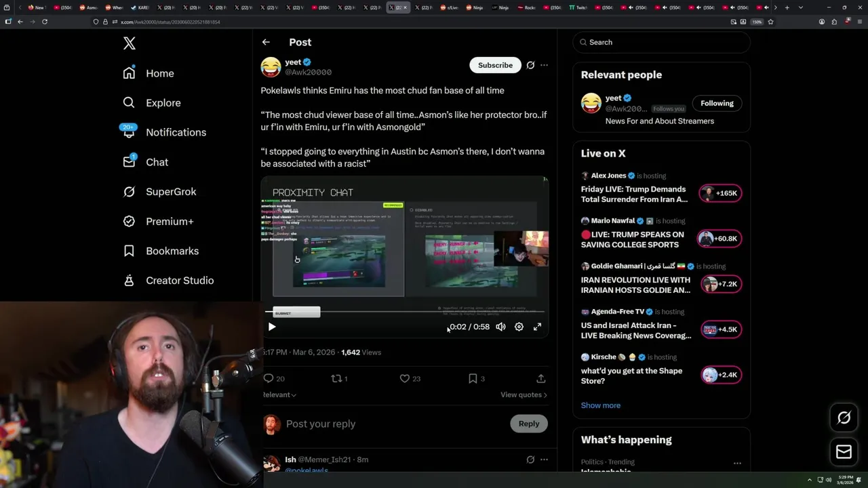The width and height of the screenshot is (868, 488).
Task: Open yeet in Relevant people
Action: tap(613, 98)
